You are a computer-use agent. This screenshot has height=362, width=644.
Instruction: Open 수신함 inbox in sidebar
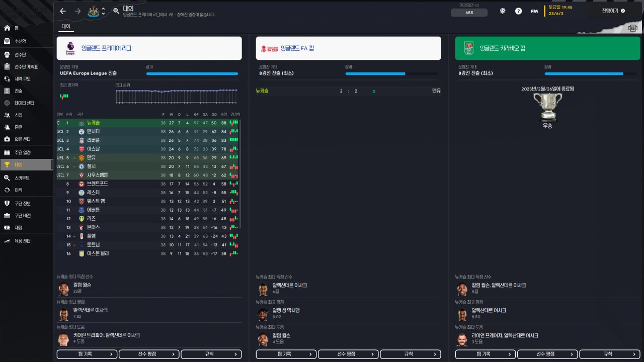pyautogui.click(x=26, y=41)
